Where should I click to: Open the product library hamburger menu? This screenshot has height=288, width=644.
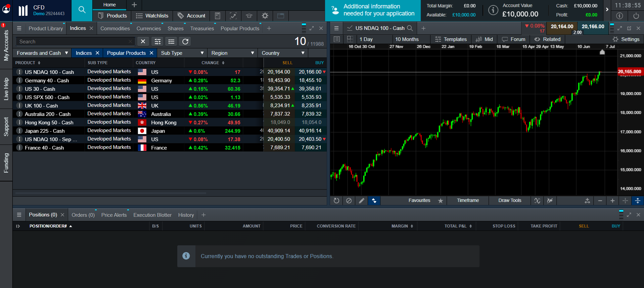coord(19,28)
